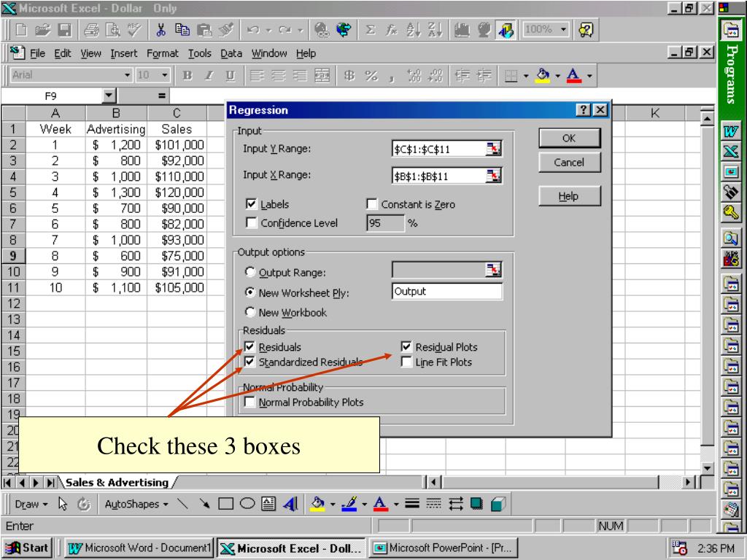Viewport: 747px width, 560px height.
Task: Click the AutoSum sigma icon
Action: click(x=370, y=30)
